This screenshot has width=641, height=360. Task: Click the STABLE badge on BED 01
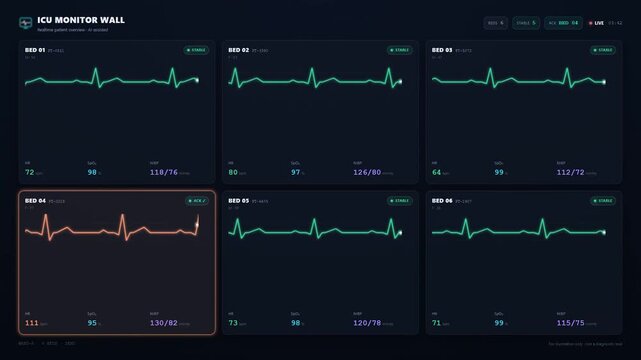tap(196, 50)
